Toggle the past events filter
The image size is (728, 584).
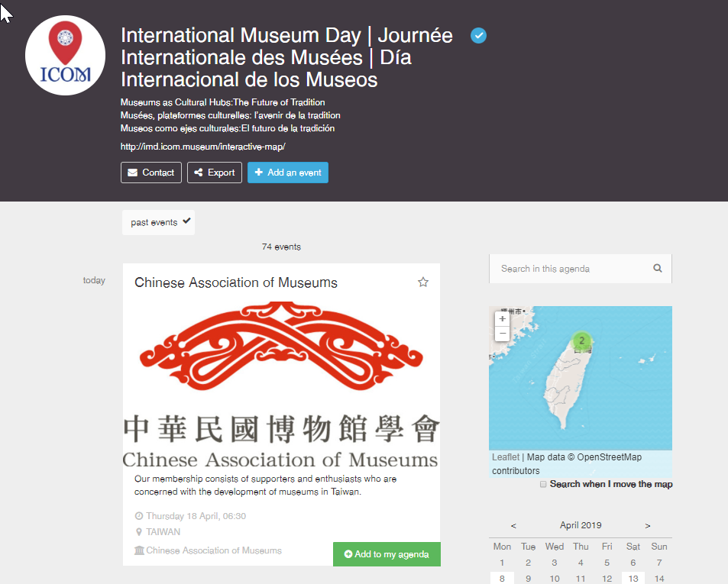pos(158,223)
